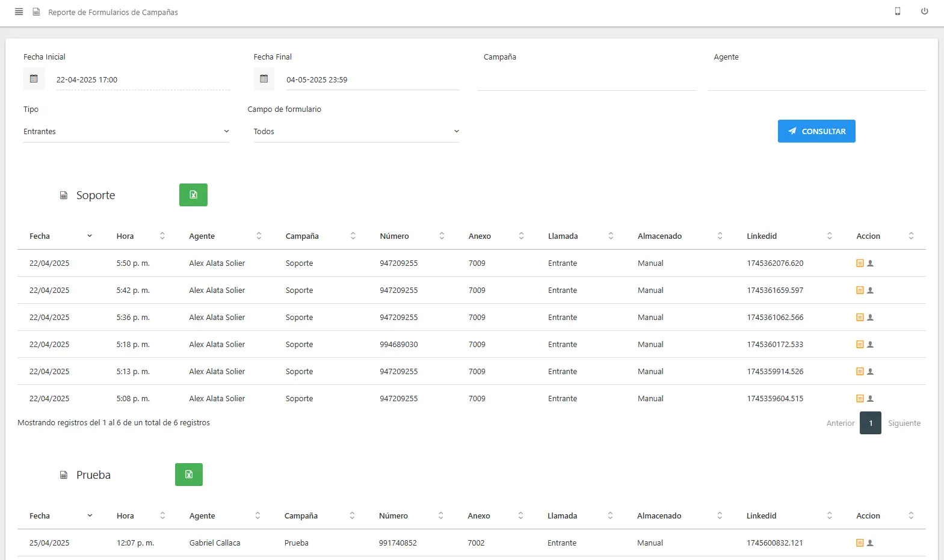Open contact icon for the 5:18 p. m. row
The width and height of the screenshot is (944, 560).
870,344
